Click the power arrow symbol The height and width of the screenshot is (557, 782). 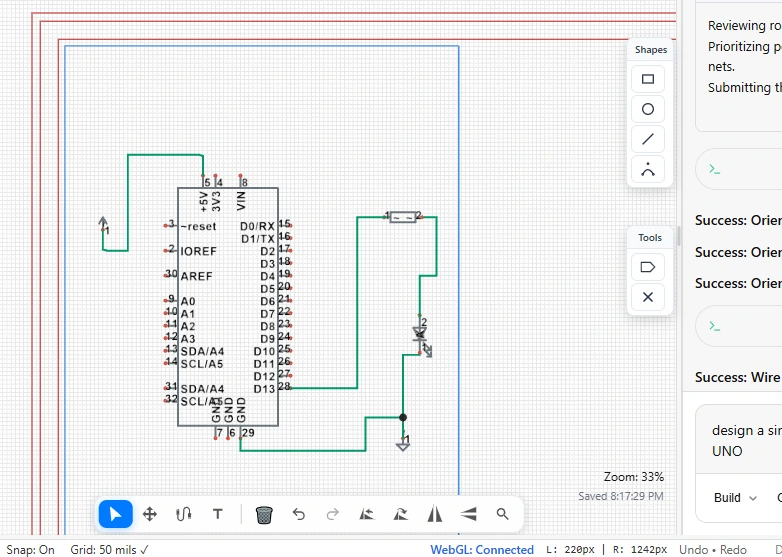tap(103, 225)
